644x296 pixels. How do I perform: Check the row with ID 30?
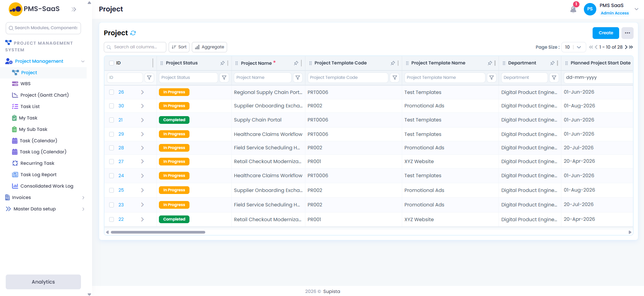[112, 106]
